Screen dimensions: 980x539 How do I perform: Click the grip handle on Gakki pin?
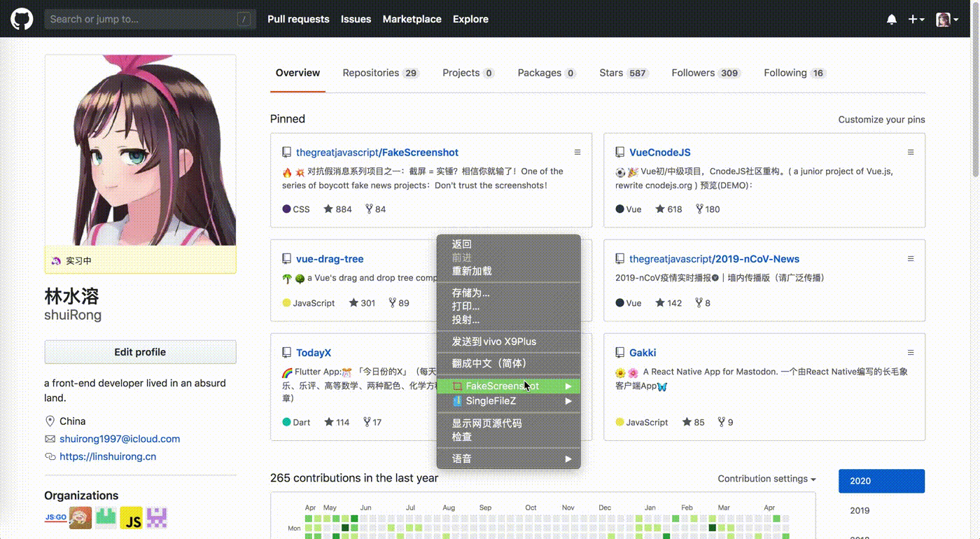point(911,352)
